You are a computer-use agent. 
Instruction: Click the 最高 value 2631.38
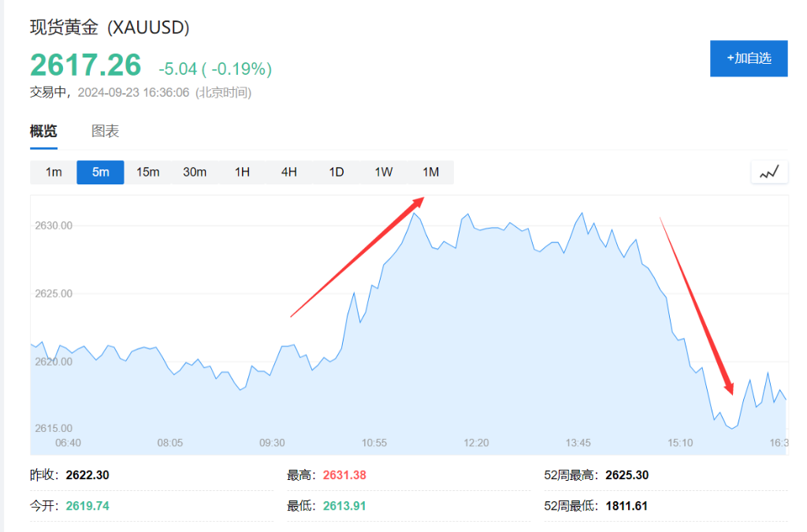(344, 475)
